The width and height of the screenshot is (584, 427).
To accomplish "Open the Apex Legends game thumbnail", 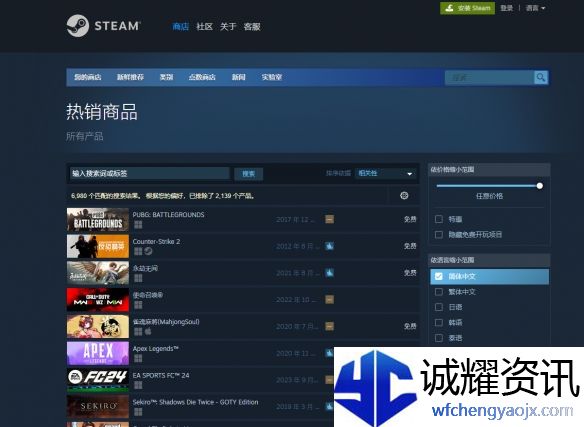I will pyautogui.click(x=98, y=353).
